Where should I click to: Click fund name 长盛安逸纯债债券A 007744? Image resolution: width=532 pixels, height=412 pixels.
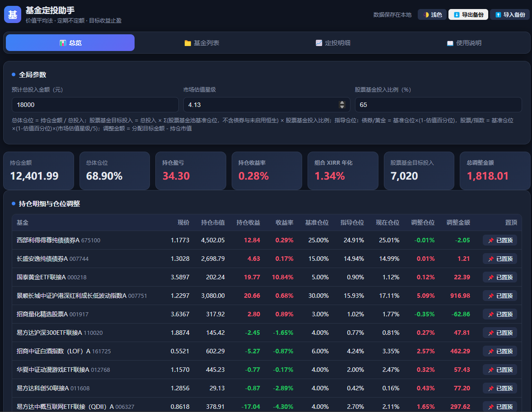(x=52, y=259)
